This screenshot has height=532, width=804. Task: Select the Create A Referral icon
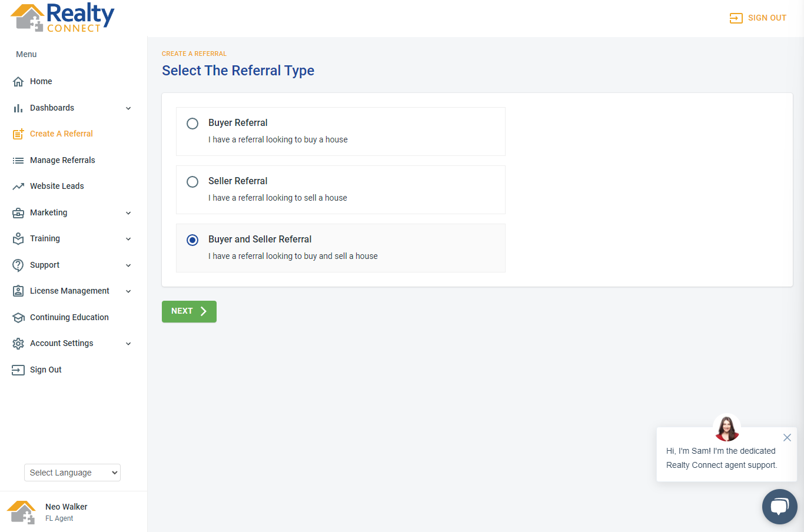[x=18, y=134]
